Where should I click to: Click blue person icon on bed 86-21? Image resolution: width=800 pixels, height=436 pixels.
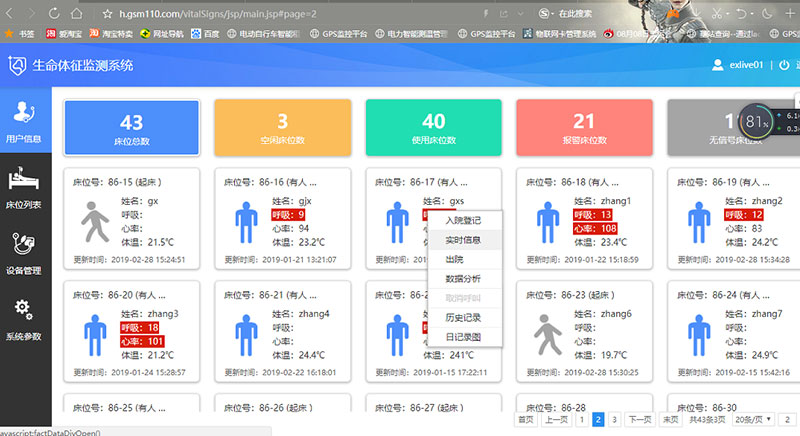click(x=246, y=335)
